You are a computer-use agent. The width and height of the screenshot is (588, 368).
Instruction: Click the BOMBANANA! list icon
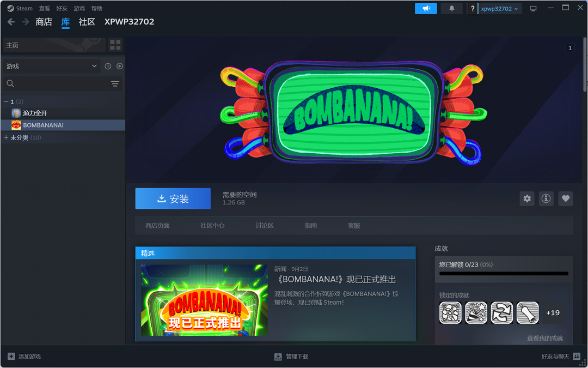click(x=16, y=125)
